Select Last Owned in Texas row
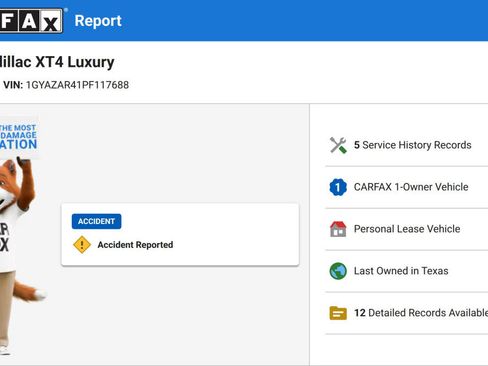The image size is (488, 366). pyautogui.click(x=401, y=271)
